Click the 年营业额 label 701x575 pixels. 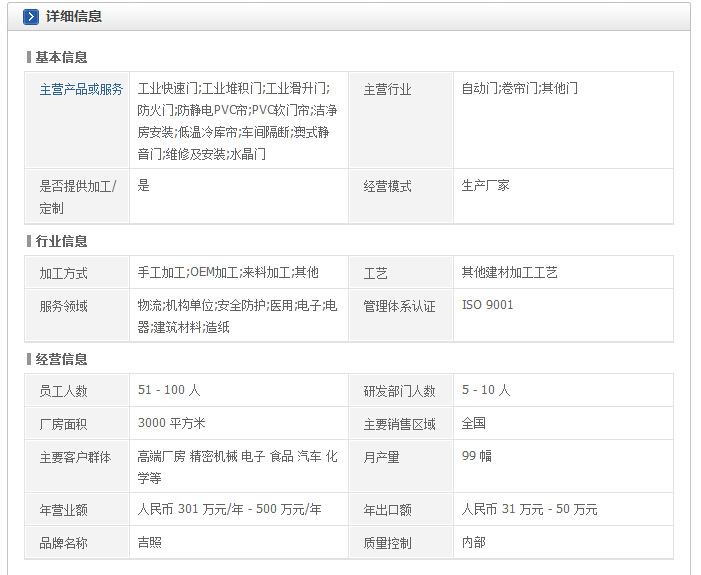(63, 510)
